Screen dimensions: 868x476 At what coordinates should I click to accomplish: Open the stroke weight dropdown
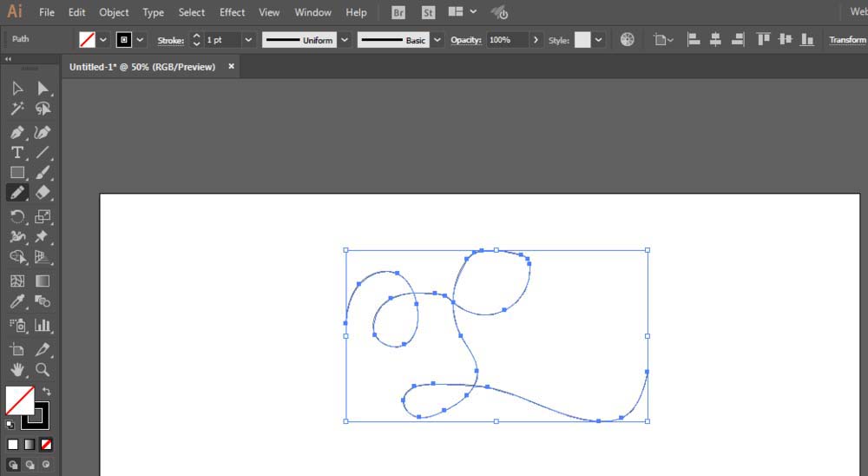pos(248,40)
